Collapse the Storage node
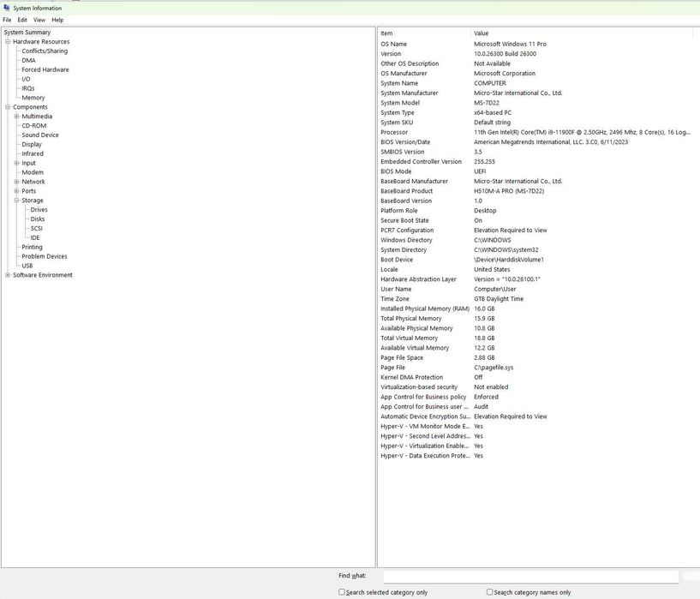The width and height of the screenshot is (700, 599). click(x=16, y=201)
